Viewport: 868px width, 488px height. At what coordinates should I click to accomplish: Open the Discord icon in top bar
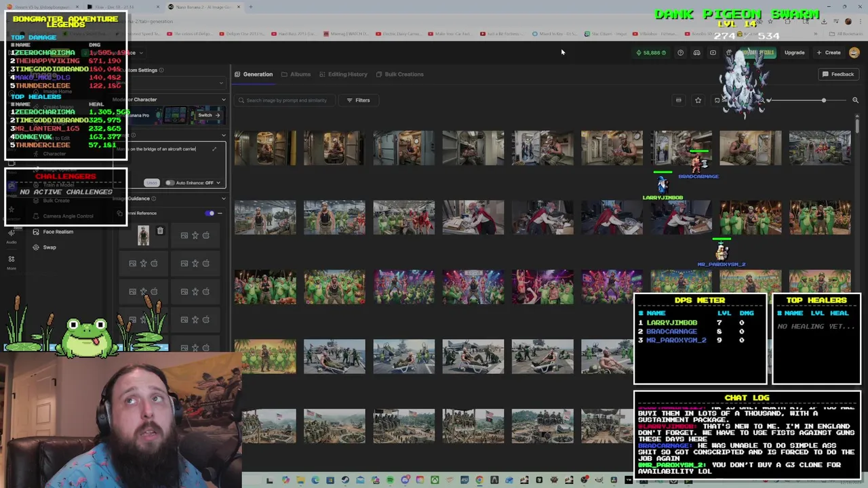click(x=696, y=52)
